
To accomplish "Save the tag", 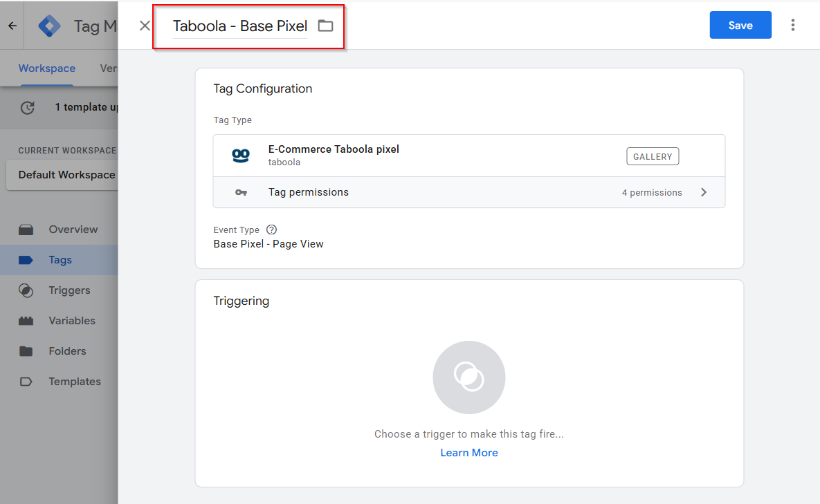I will click(740, 25).
